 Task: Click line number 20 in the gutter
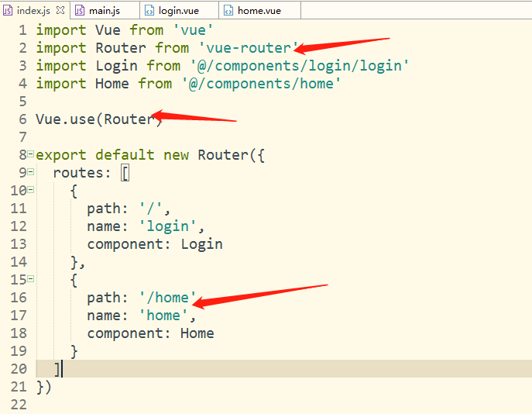point(19,369)
